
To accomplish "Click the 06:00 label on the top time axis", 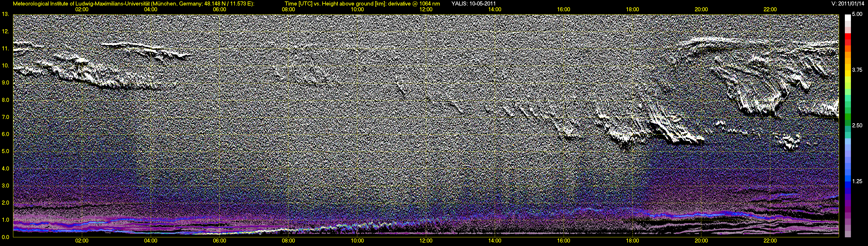I will 219,10.
